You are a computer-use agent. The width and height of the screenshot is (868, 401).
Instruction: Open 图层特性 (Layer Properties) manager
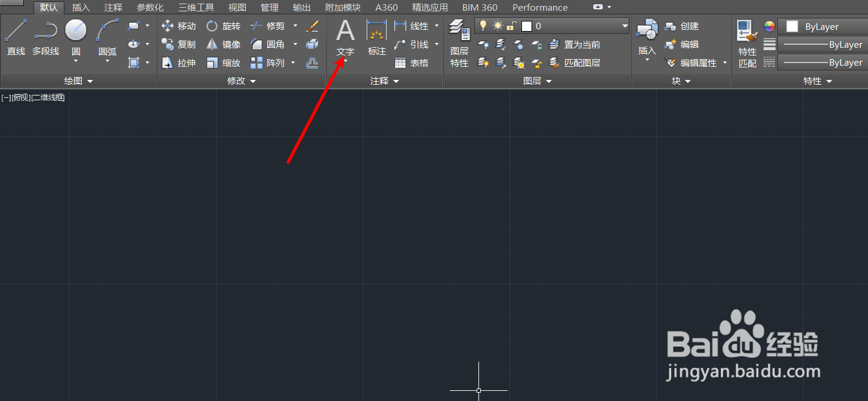point(459,43)
